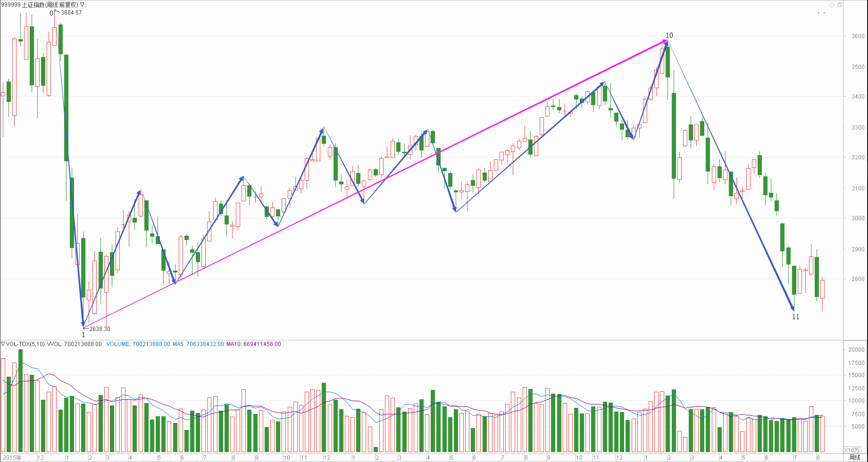Click the 999999 上证指数 chart title text
The image size is (868, 462).
tap(40, 4)
